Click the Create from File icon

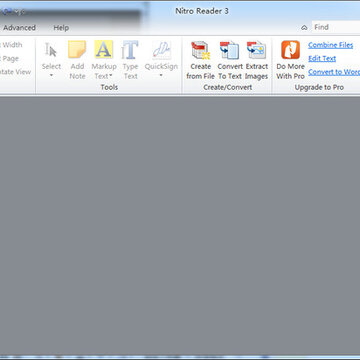(x=200, y=50)
